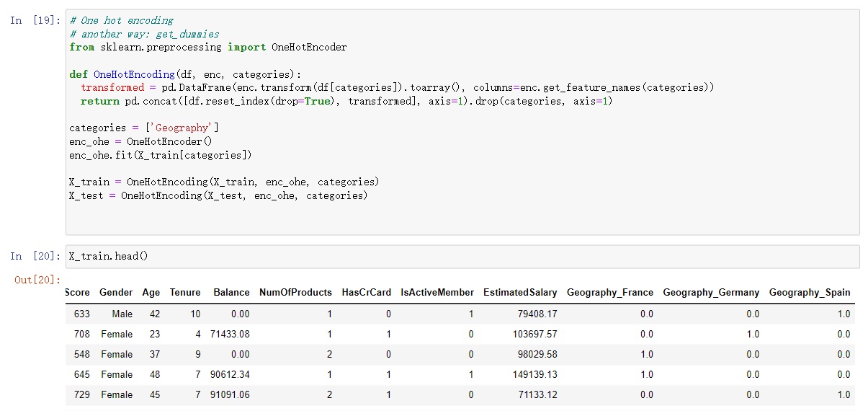Click the enc_ohe.fit(X_train[categories]) line
Image resolution: width=868 pixels, height=411 pixels.
click(x=161, y=155)
